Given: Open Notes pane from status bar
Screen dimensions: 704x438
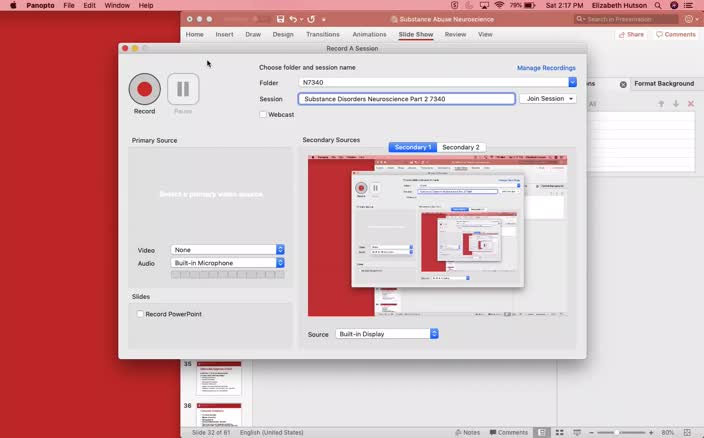Looking at the screenshot, I should [466, 432].
